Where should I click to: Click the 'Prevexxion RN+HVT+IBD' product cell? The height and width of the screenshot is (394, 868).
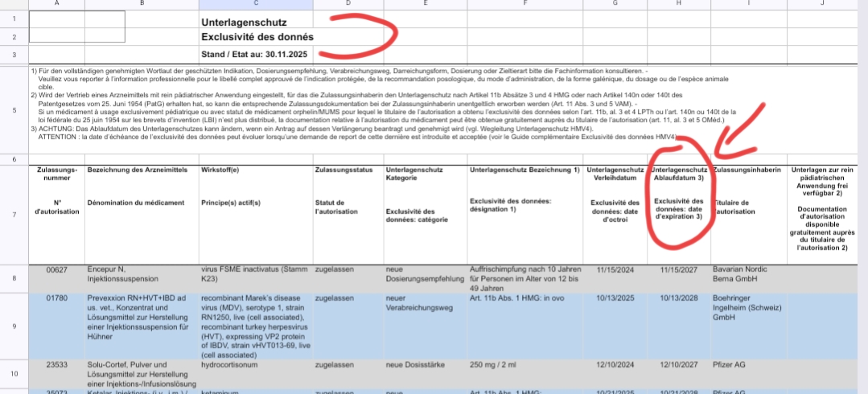coord(142,326)
